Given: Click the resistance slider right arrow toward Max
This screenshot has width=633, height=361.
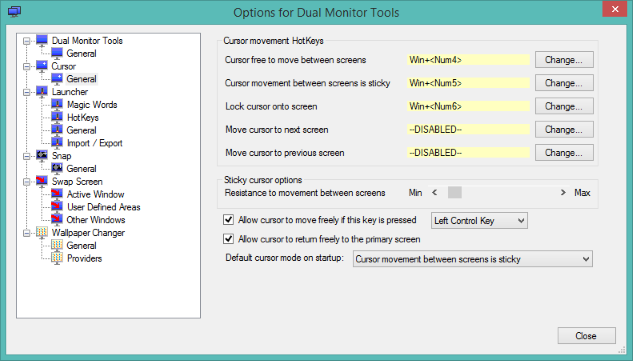Looking at the screenshot, I should [563, 193].
